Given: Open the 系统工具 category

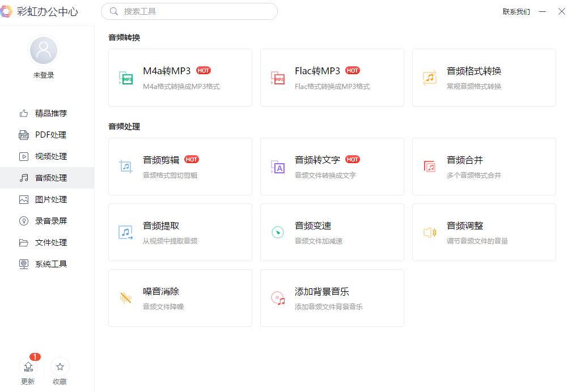Looking at the screenshot, I should 51,263.
